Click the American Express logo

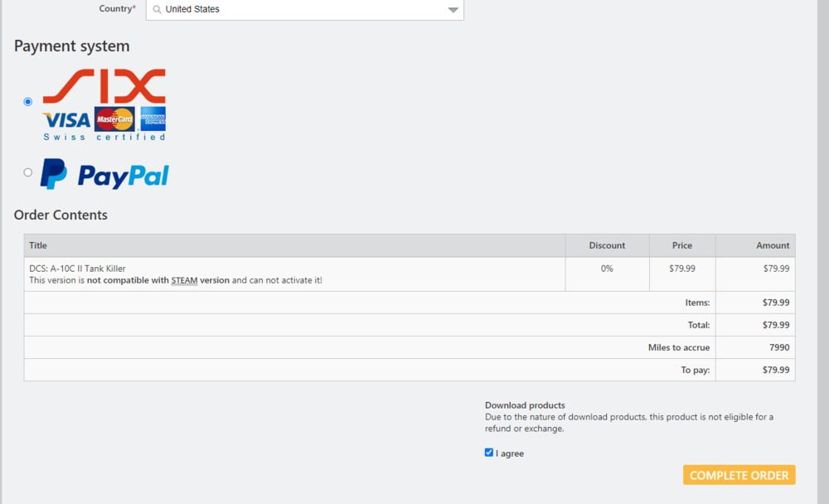pyautogui.click(x=153, y=119)
